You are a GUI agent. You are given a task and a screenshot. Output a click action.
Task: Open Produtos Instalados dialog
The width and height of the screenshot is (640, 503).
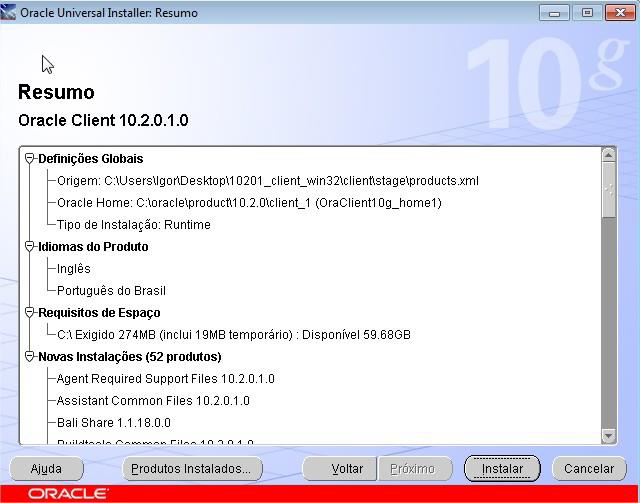tap(191, 469)
